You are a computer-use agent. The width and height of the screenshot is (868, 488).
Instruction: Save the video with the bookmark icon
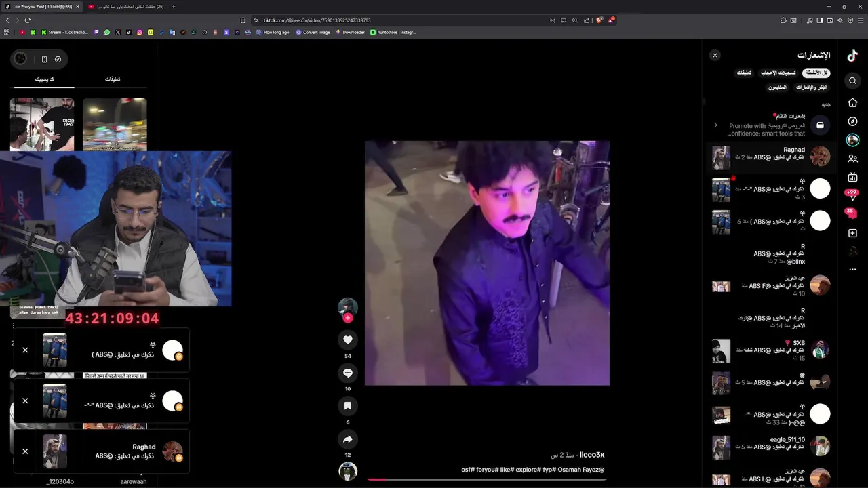coord(348,405)
